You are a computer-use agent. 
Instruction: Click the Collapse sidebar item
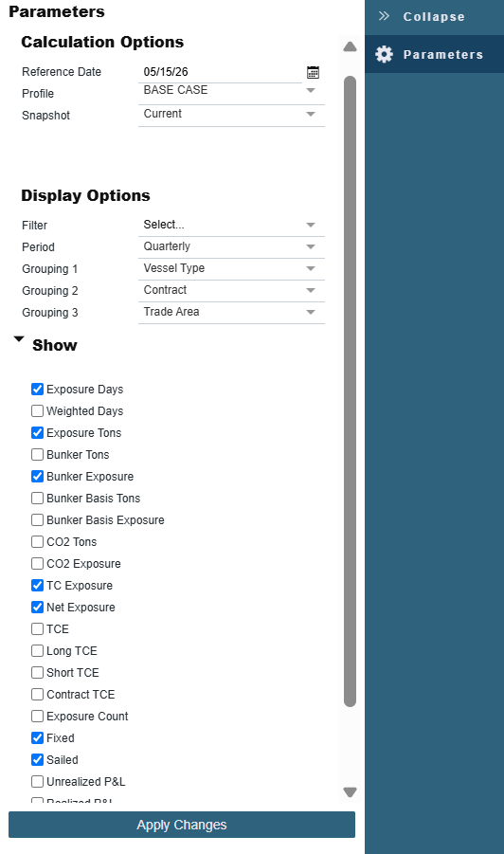(434, 16)
